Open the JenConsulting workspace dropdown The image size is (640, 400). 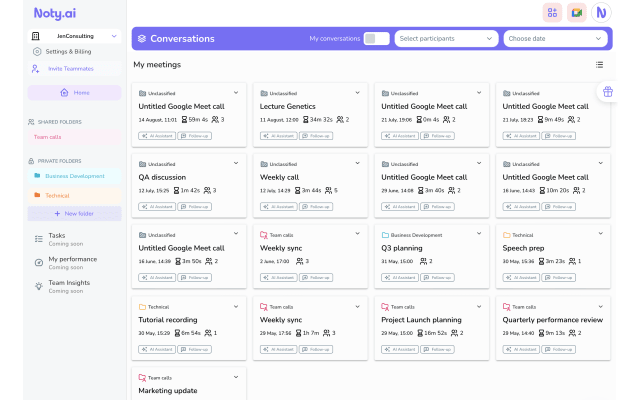74,36
